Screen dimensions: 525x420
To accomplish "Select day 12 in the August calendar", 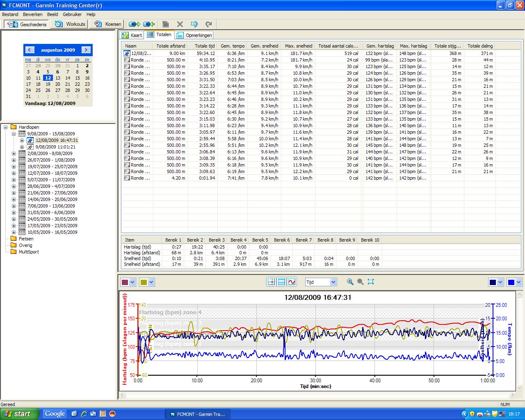I will (48, 78).
